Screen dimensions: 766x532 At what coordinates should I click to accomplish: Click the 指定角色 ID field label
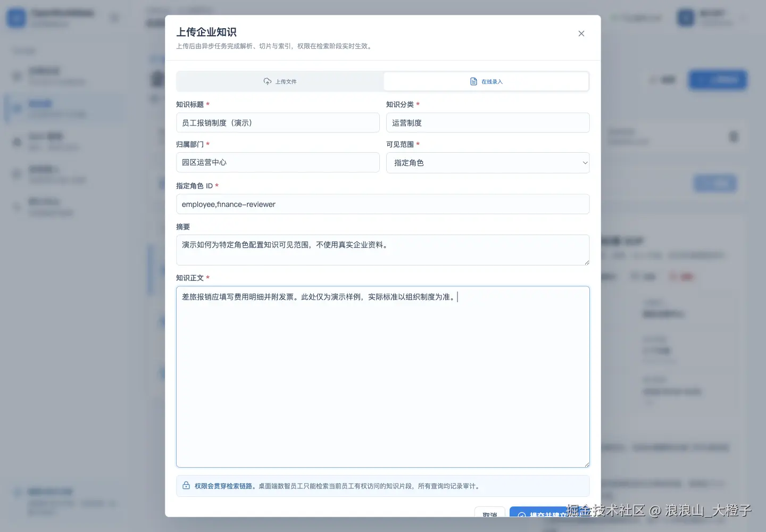[195, 186]
